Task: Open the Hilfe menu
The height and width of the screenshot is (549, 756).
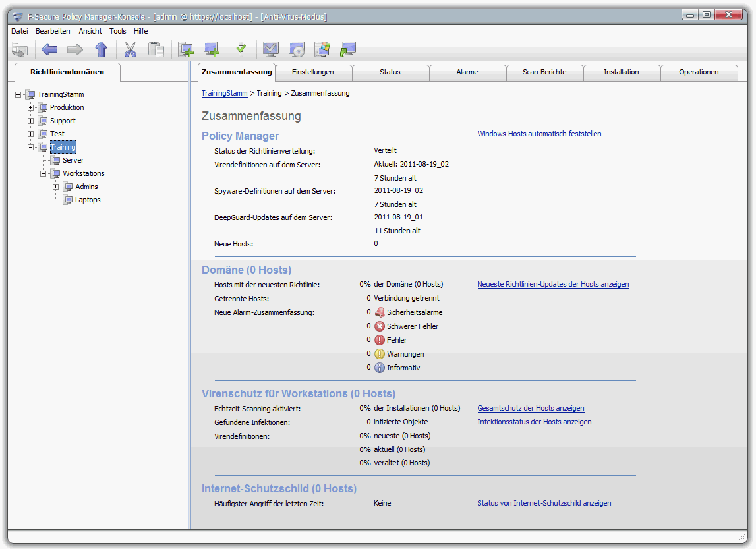Action: click(x=141, y=31)
